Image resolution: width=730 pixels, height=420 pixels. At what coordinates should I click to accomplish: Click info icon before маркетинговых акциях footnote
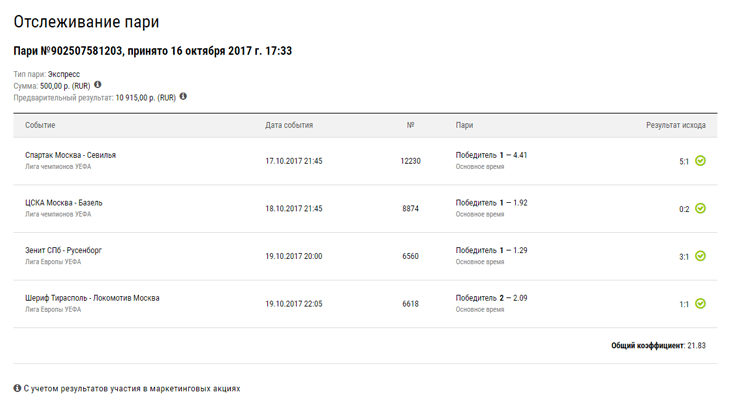pyautogui.click(x=17, y=388)
